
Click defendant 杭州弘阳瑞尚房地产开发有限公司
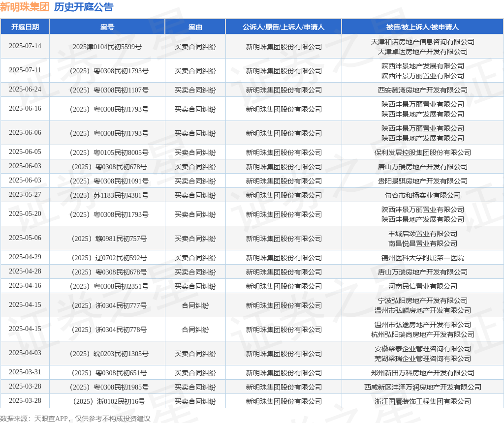[422, 334]
